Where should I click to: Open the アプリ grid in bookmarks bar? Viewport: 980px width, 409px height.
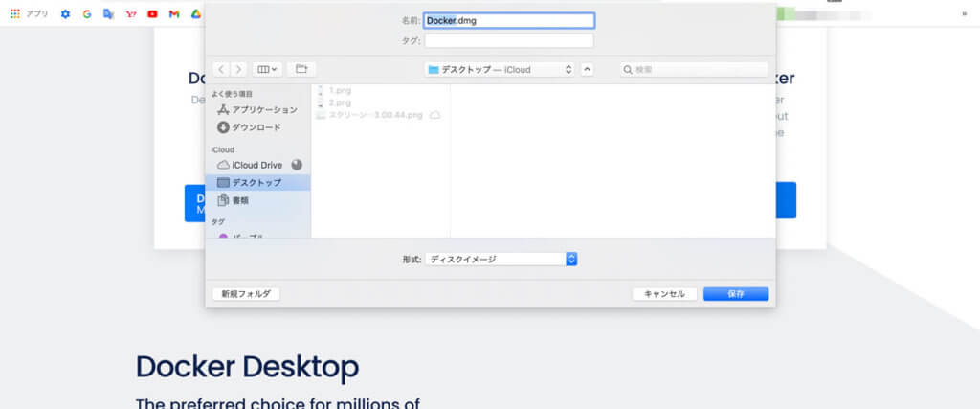click(x=29, y=14)
